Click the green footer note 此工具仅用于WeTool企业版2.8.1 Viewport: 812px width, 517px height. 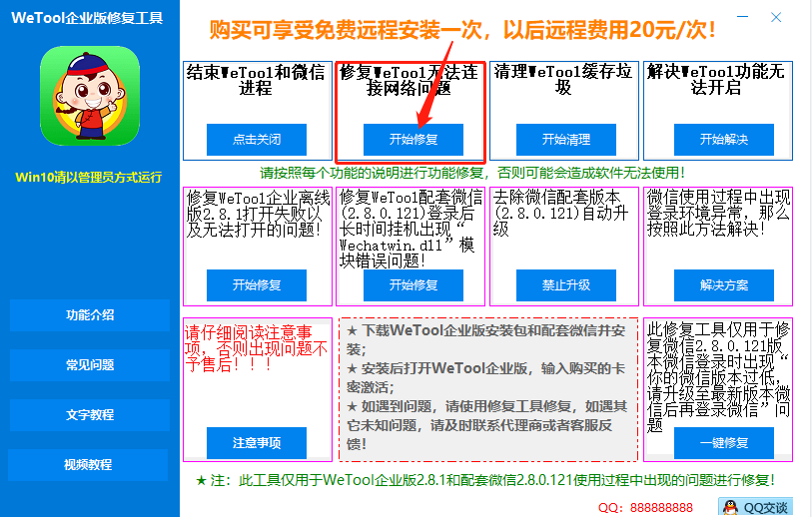pos(485,480)
